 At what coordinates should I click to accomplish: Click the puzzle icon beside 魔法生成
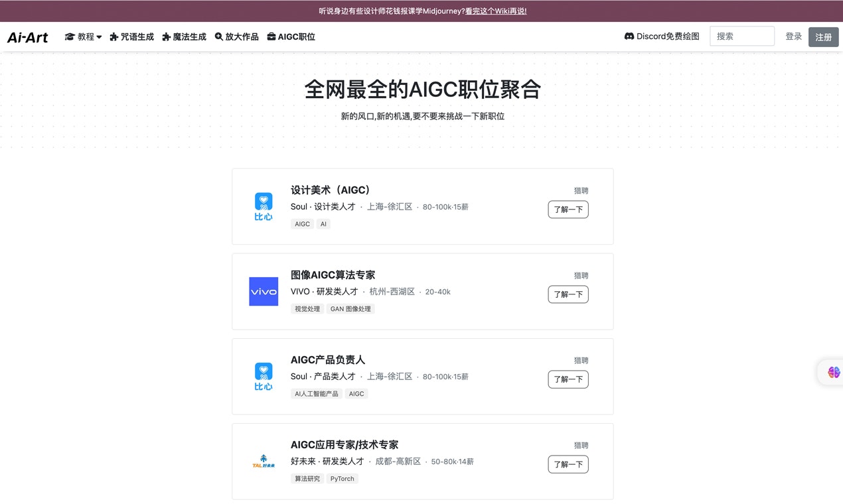(167, 37)
